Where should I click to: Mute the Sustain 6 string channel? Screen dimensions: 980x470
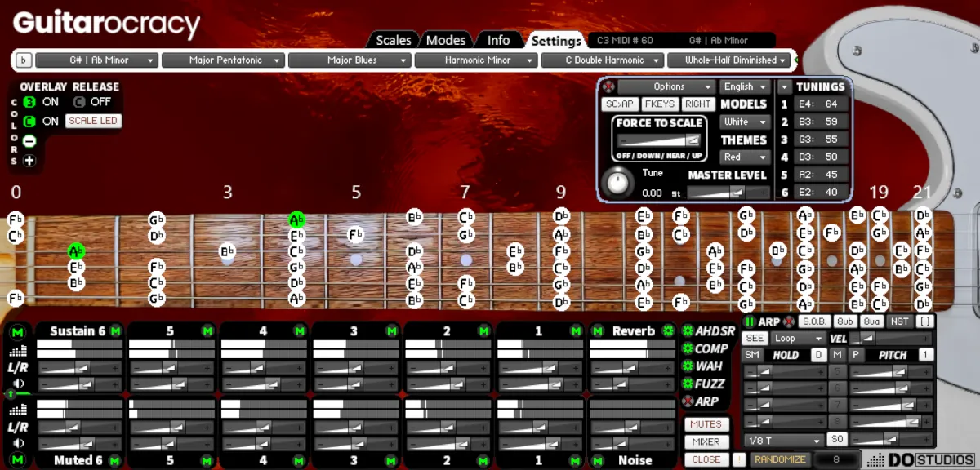[115, 330]
